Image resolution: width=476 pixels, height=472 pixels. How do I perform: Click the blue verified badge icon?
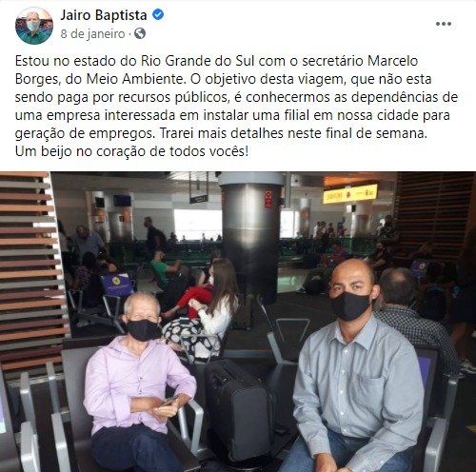(x=158, y=15)
